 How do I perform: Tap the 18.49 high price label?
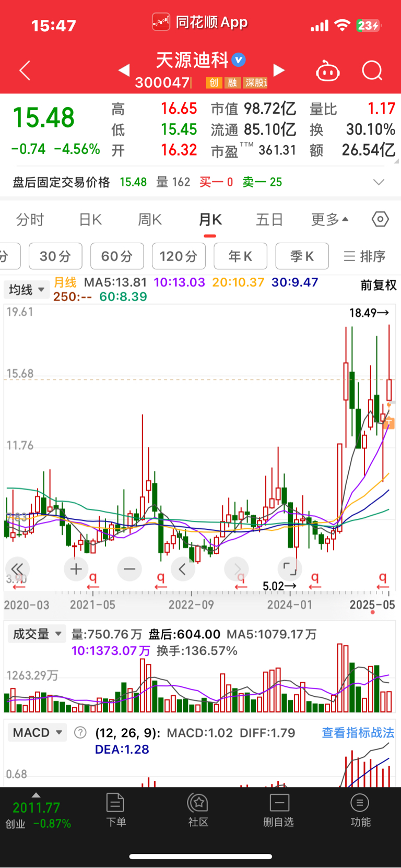tap(369, 313)
